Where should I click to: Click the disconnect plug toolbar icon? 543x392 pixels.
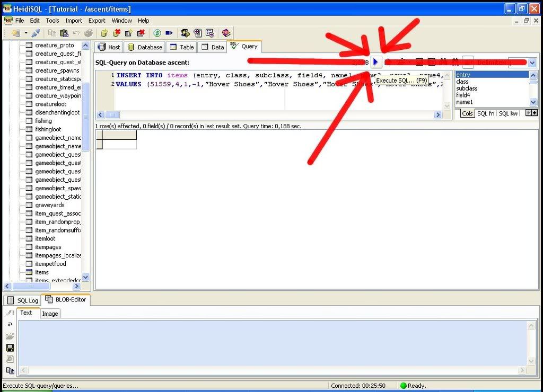pos(36,33)
